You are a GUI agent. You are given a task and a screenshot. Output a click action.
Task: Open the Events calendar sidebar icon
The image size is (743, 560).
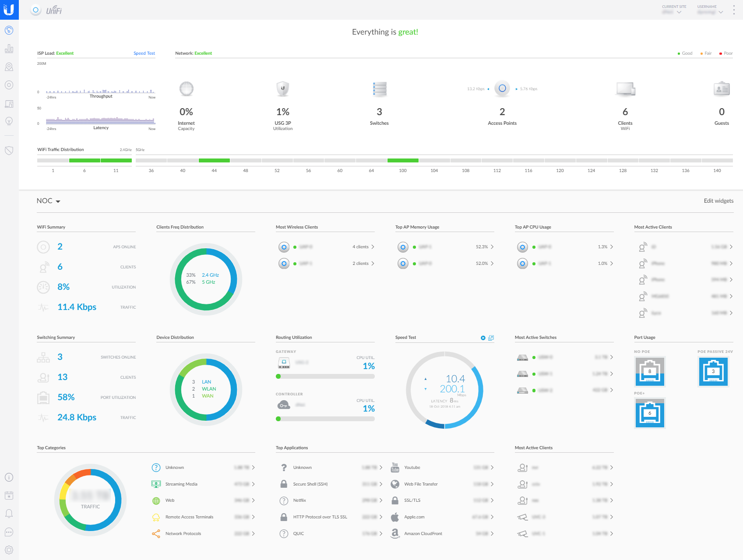(9, 495)
